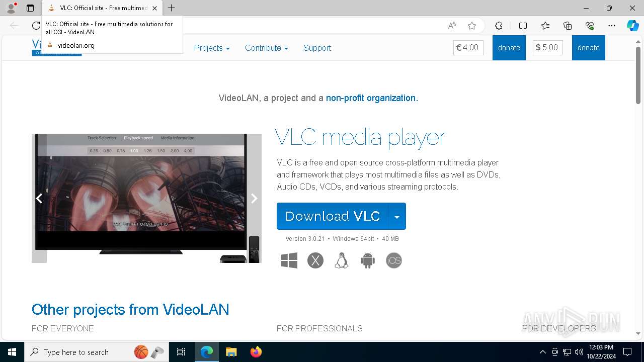Launch Firefox from taskbar
This screenshot has width=644, height=362.
point(256,352)
